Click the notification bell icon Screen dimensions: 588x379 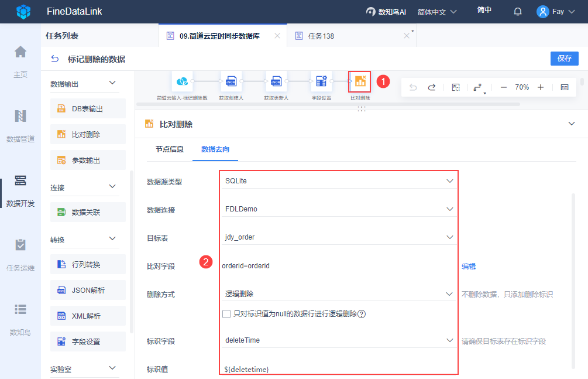pos(518,12)
